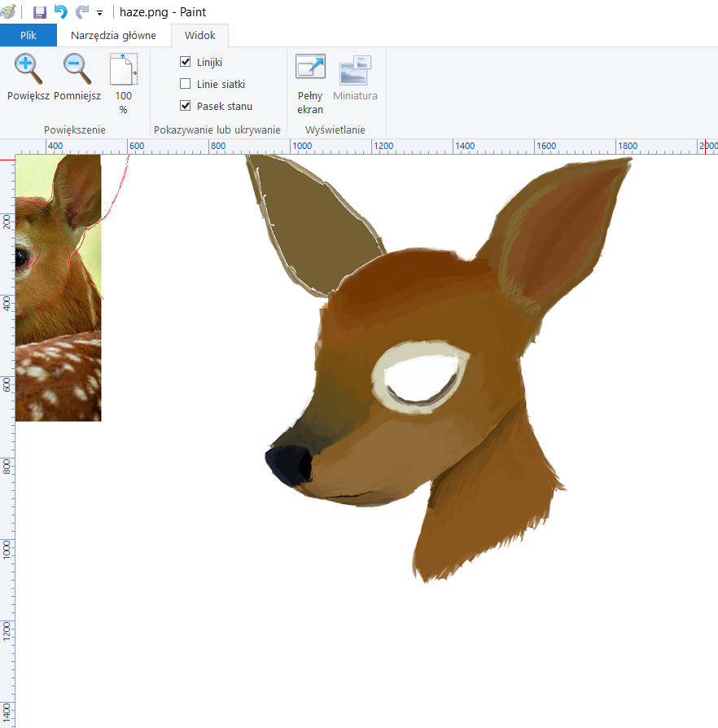
Task: Disable the Linijki rulers checkbox
Action: [x=186, y=62]
